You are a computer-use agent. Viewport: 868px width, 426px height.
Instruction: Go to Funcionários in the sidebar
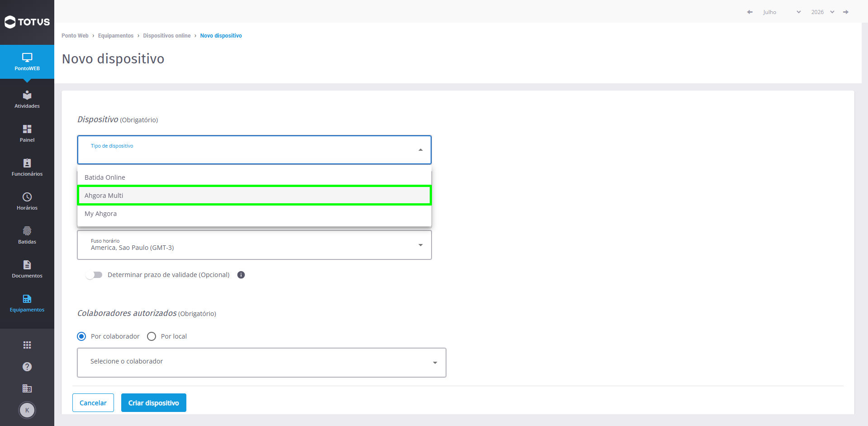[27, 168]
